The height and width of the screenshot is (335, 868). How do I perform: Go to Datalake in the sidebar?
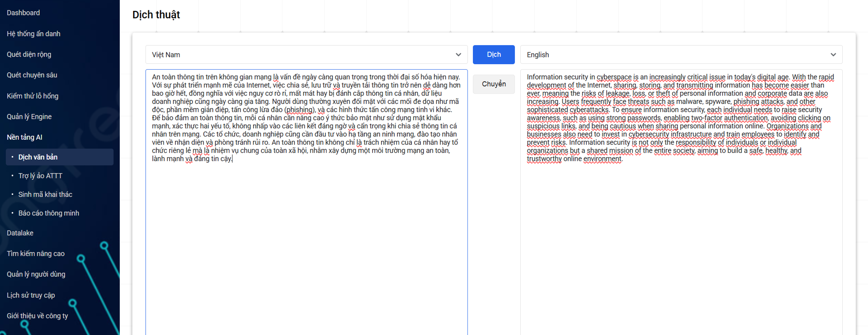(x=20, y=233)
